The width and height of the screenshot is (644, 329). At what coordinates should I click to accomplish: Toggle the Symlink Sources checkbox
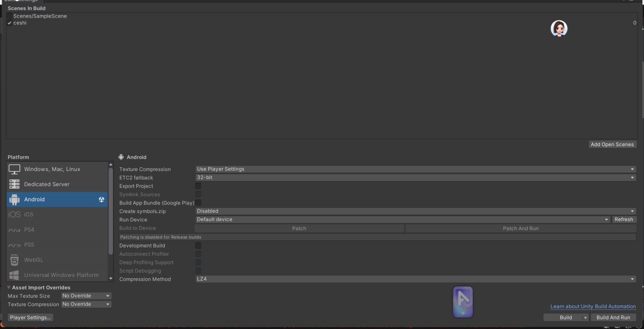point(198,195)
